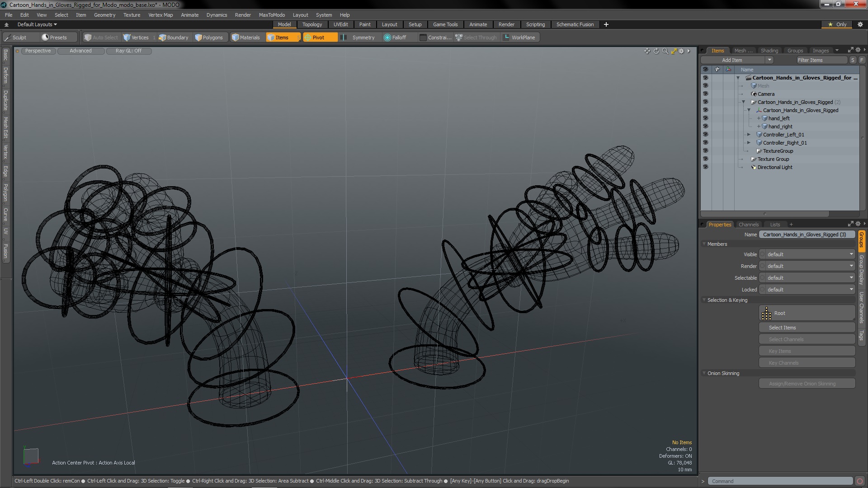Click the Filter Items field
This screenshot has height=488, width=868.
coord(821,60)
